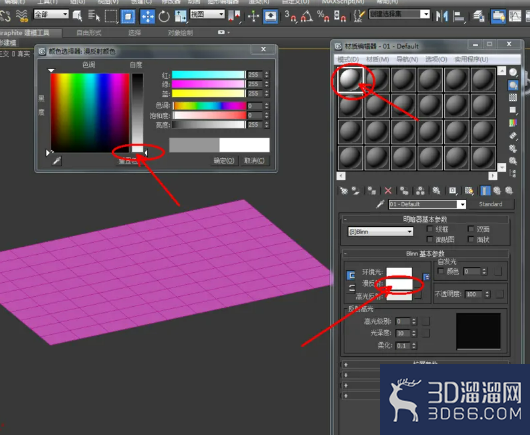Toggle diffuse-specular color lock button
Viewport: 530px width, 435px height.
[x=352, y=288]
